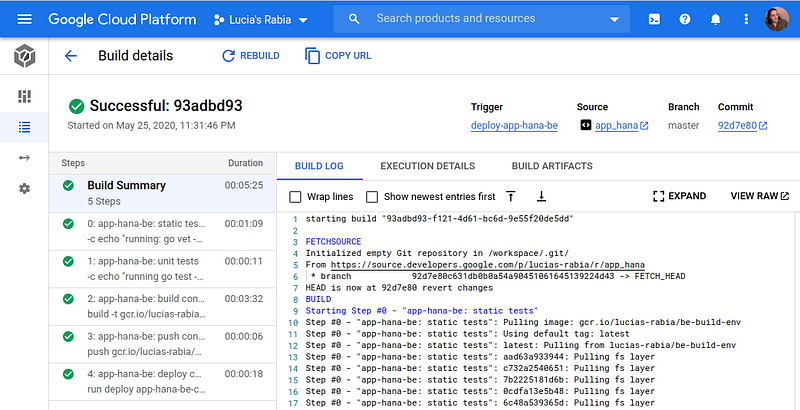The image size is (800, 410).
Task: Click the Steps column header
Action: point(73,163)
